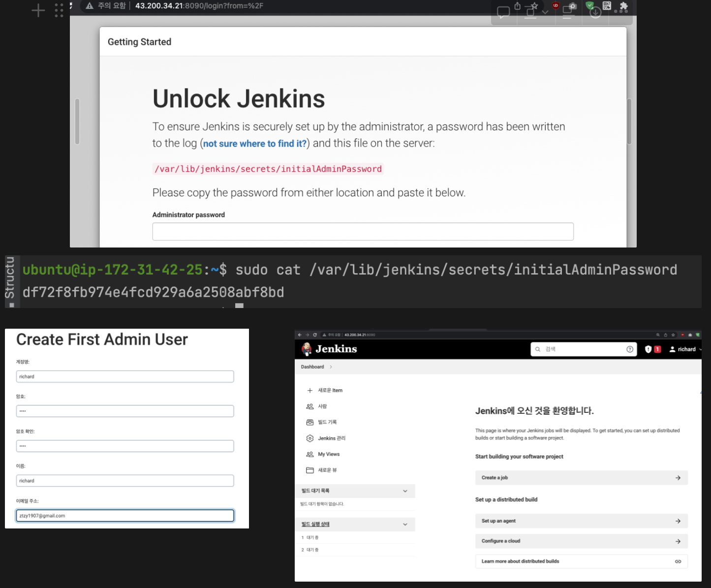The image size is (711, 588).
Task: Click the Administrator password field
Action: click(363, 231)
